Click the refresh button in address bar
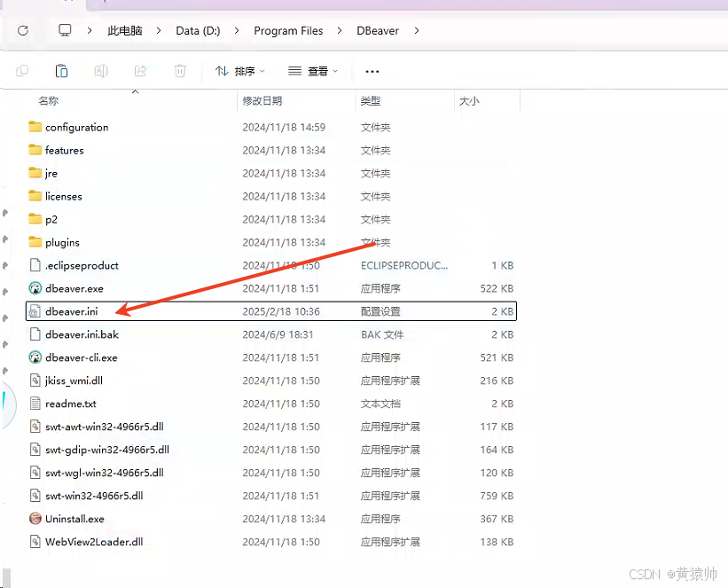Viewport: 728px width, 588px height. pyautogui.click(x=23, y=31)
